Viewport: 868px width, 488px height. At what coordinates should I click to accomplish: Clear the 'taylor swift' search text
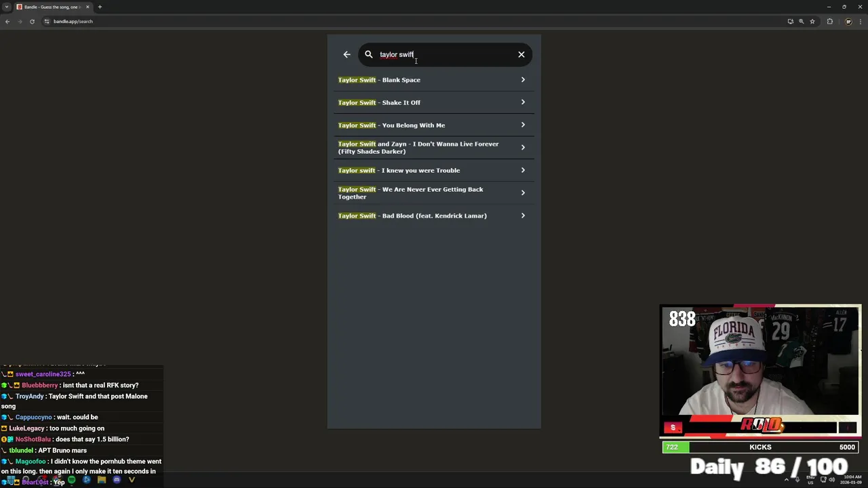521,54
